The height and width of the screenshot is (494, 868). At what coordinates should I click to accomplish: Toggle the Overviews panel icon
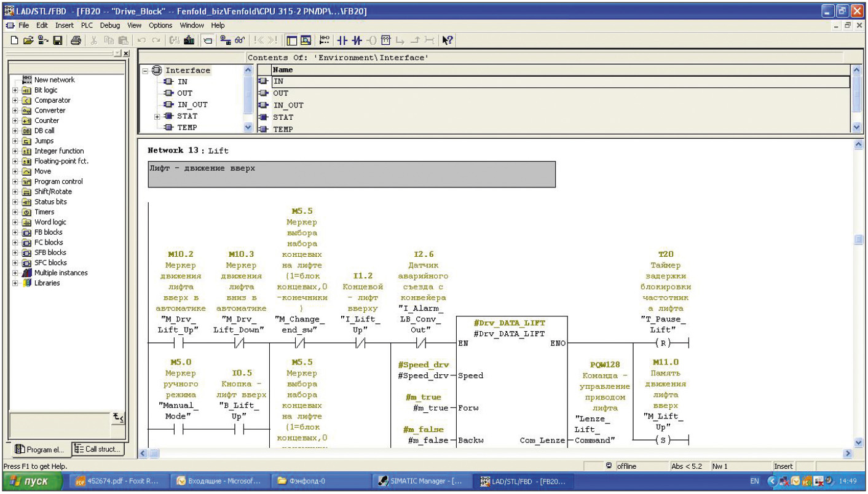(291, 41)
